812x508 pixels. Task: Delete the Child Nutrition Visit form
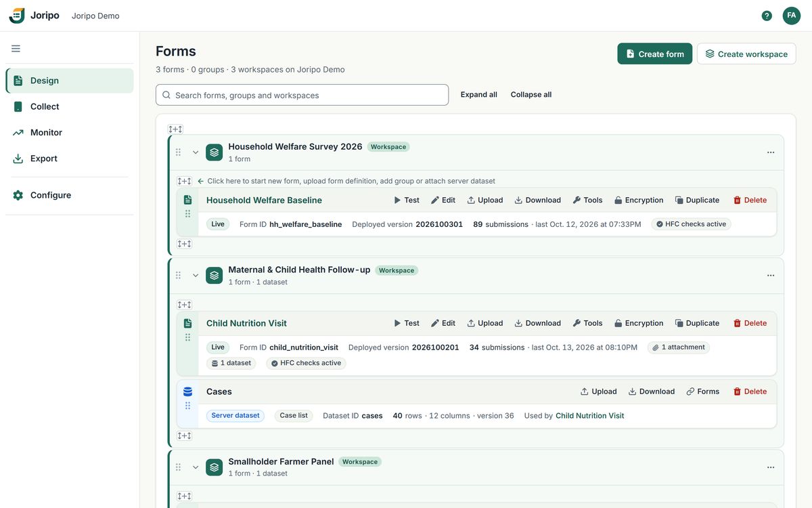(750, 324)
